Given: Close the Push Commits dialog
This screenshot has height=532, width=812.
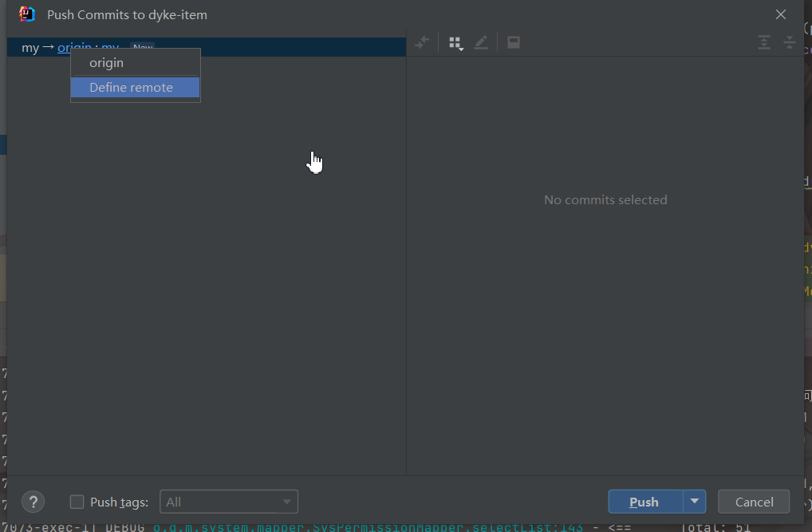Looking at the screenshot, I should click(781, 14).
